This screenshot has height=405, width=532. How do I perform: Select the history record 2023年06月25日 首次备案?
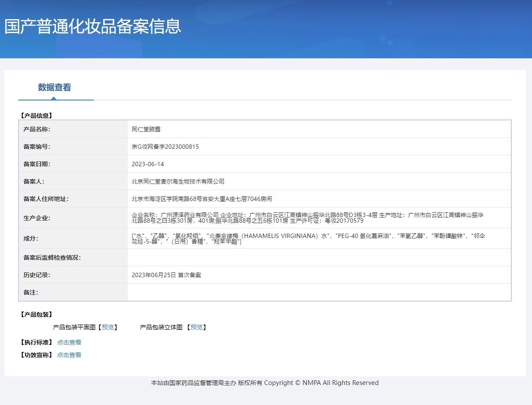click(x=166, y=275)
